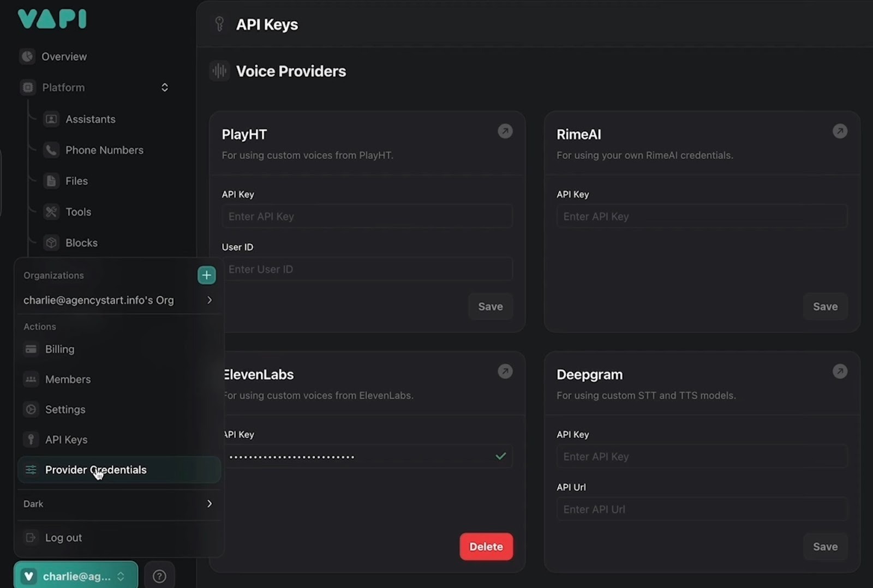Click the Log out door icon

pyautogui.click(x=31, y=538)
